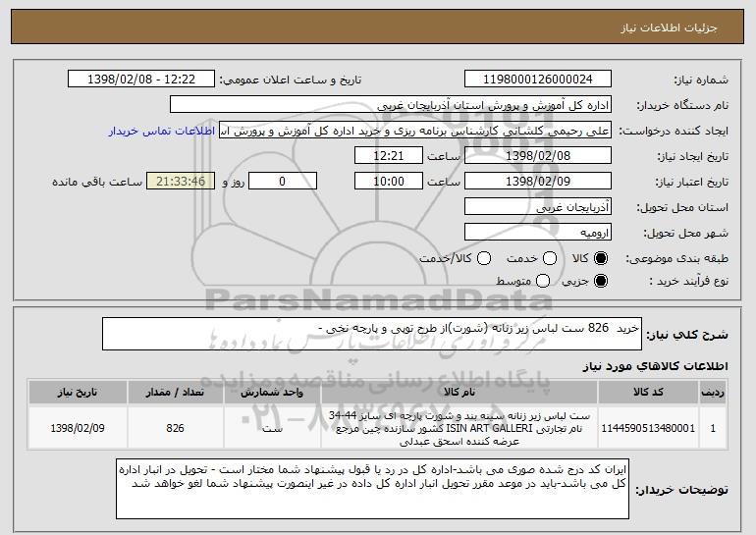Click the need number field 1198000126000024

pyautogui.click(x=538, y=80)
